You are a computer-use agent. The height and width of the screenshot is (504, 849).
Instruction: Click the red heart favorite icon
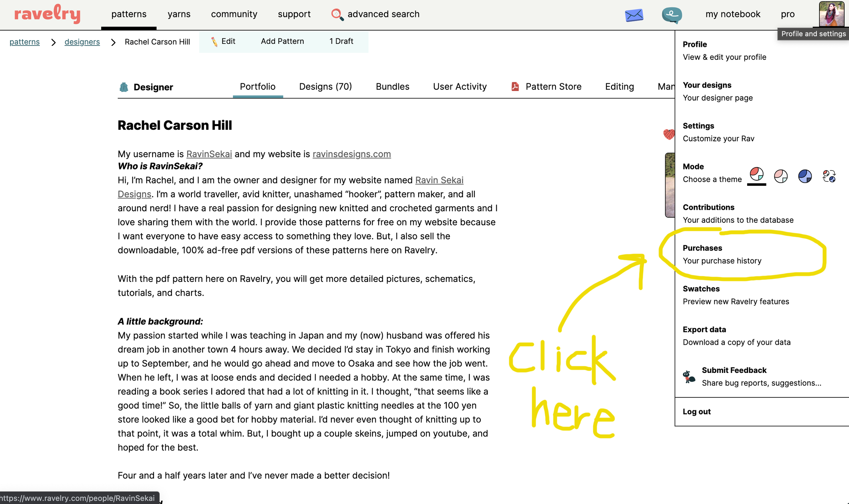click(x=668, y=134)
